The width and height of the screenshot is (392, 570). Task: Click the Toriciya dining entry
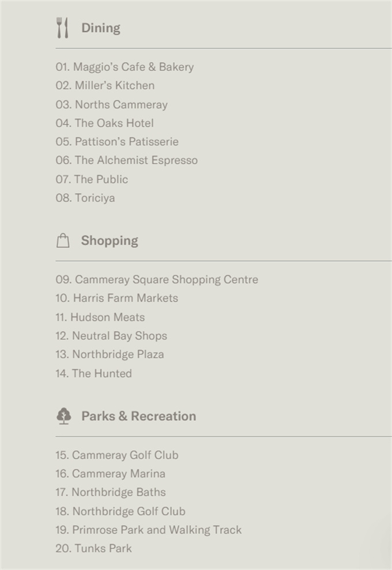tap(85, 198)
